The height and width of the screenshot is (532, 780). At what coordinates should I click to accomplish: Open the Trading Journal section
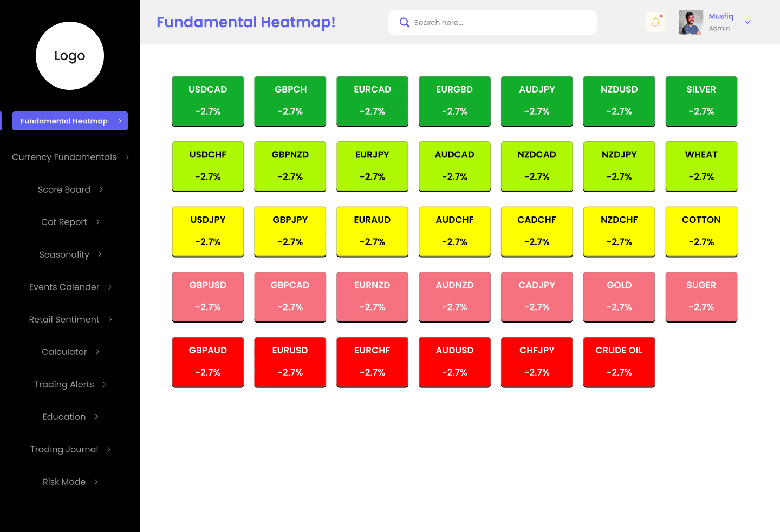pyautogui.click(x=64, y=449)
